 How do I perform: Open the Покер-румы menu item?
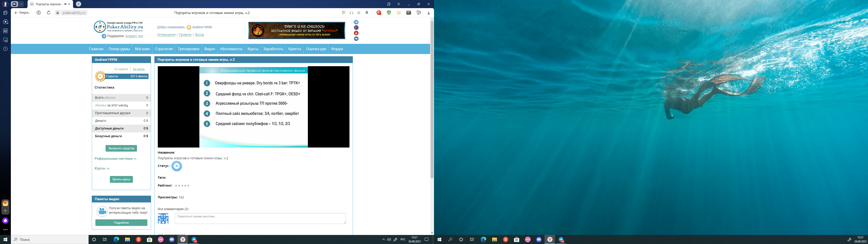click(119, 49)
